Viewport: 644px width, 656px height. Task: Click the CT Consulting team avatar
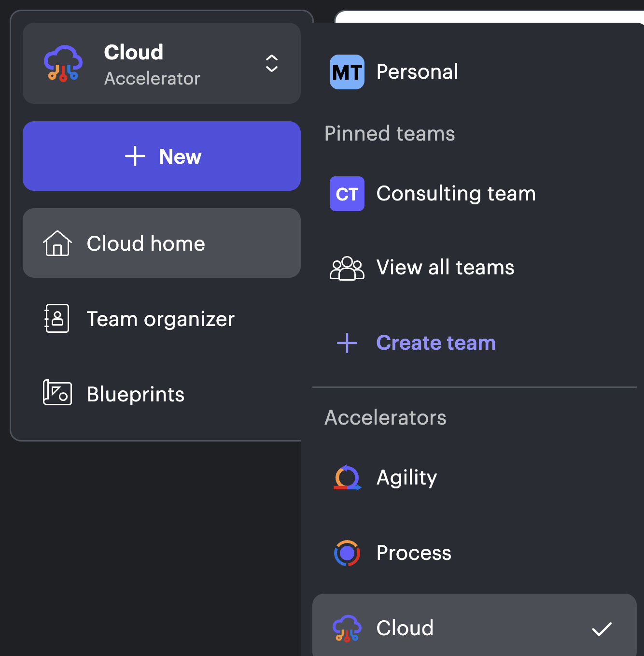pyautogui.click(x=347, y=194)
